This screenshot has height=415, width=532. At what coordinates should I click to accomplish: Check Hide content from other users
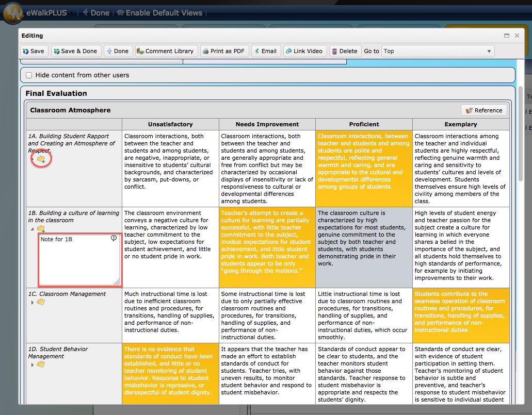tap(29, 75)
